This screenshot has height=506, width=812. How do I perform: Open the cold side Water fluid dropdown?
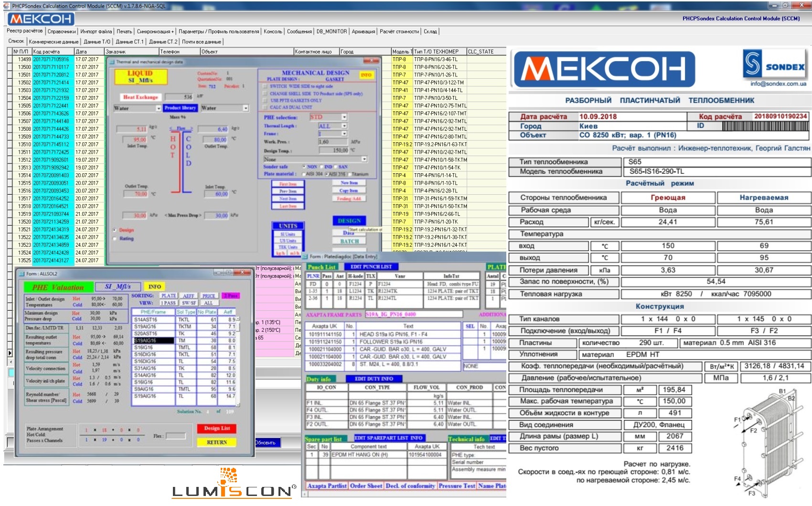246,108
